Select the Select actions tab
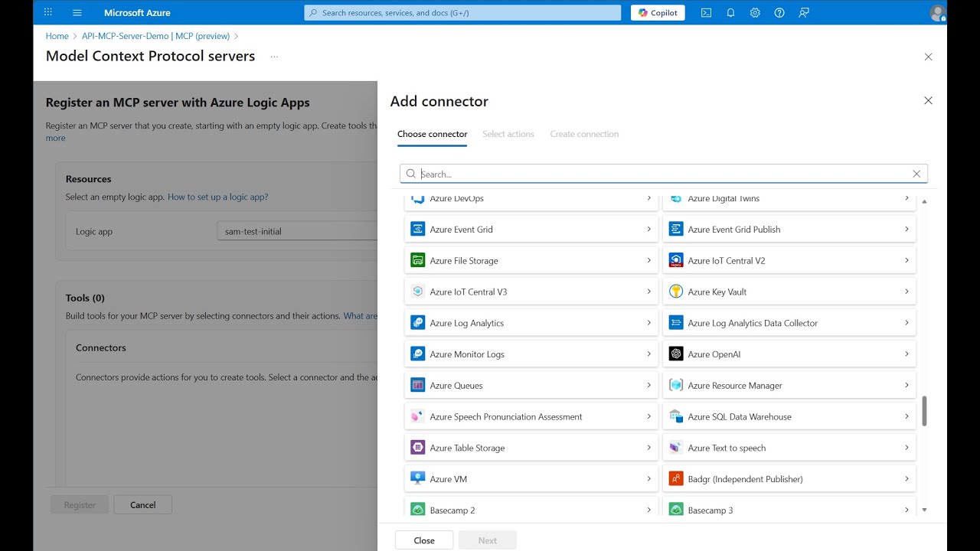The width and height of the screenshot is (980, 551). [508, 134]
